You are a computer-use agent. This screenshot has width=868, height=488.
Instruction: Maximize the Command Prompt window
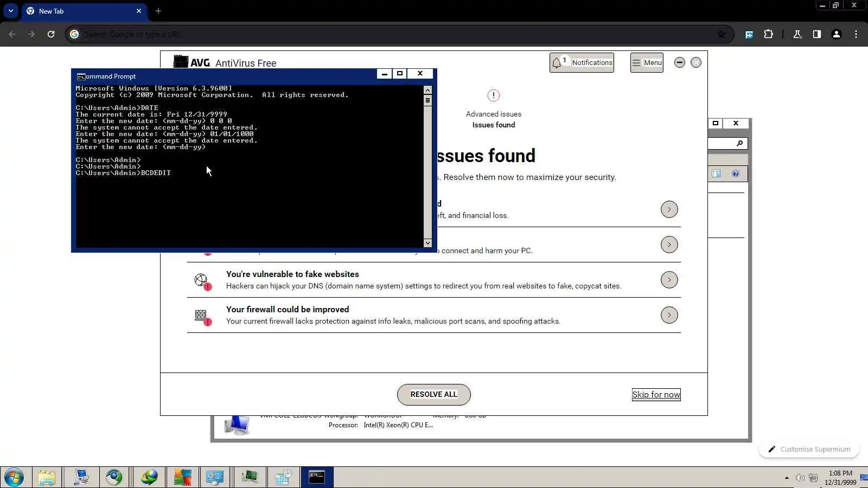point(400,74)
